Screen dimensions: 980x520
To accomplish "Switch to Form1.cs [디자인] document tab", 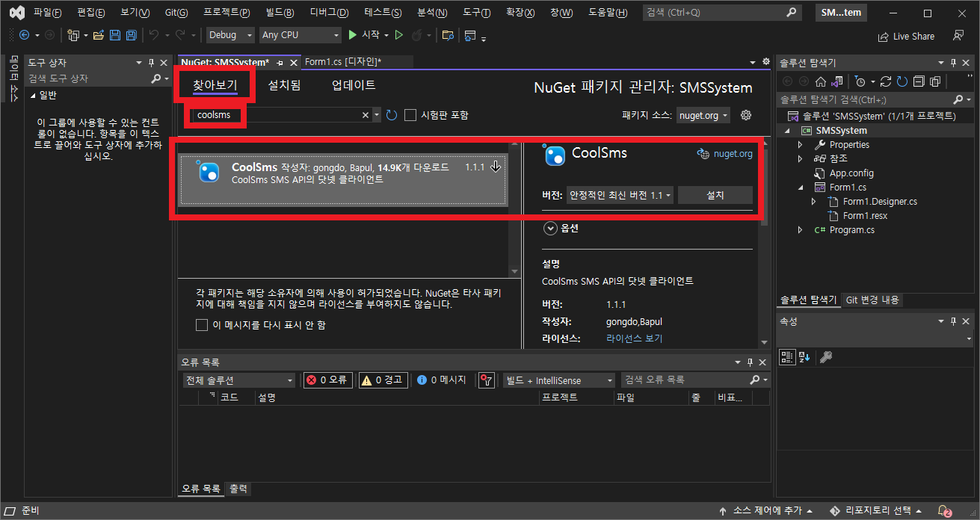I will tap(343, 62).
